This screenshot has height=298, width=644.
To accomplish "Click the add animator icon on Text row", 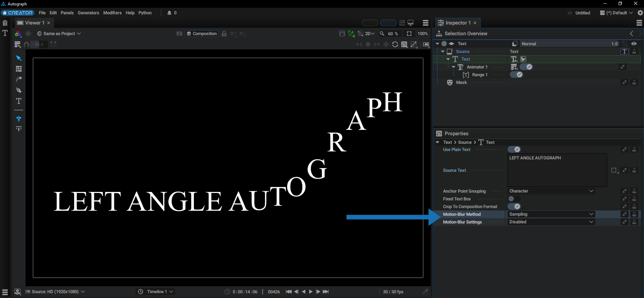I will coord(514,59).
